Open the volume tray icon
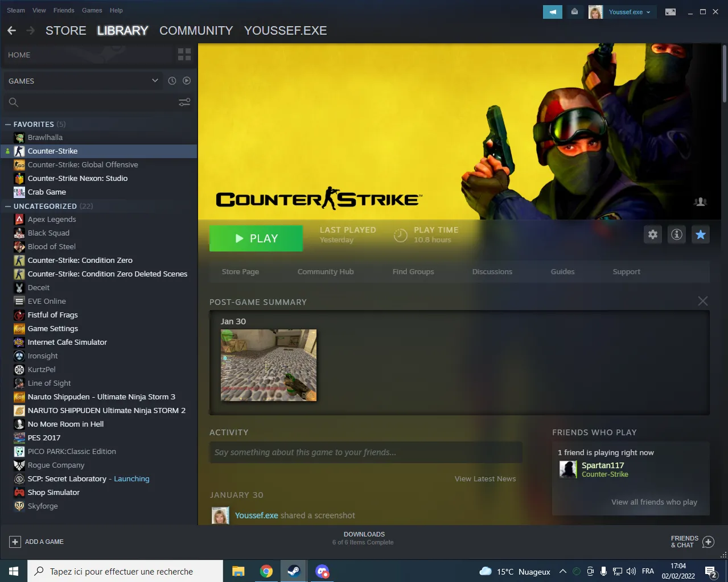 631,571
